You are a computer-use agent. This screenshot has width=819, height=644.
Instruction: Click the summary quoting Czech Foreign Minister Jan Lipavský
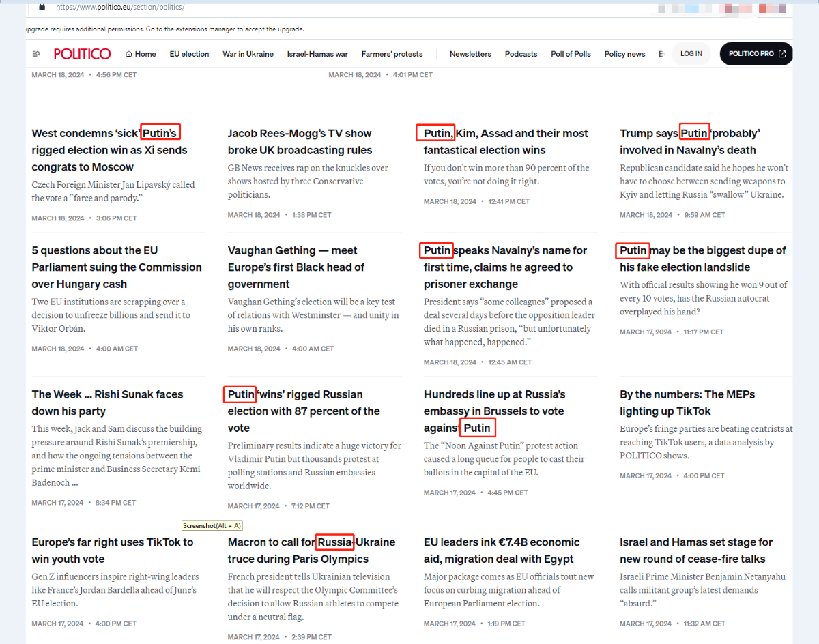113,191
